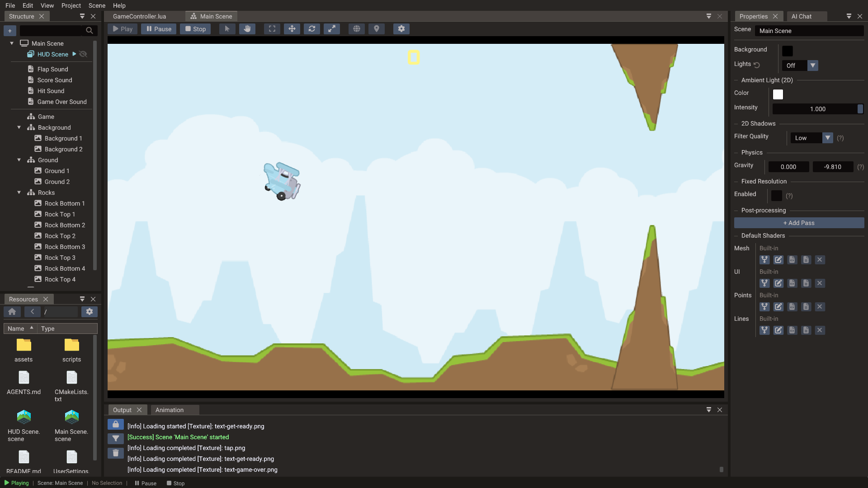The width and height of the screenshot is (868, 488).
Task: Collapse the Main Scene tree node
Action: click(12, 43)
